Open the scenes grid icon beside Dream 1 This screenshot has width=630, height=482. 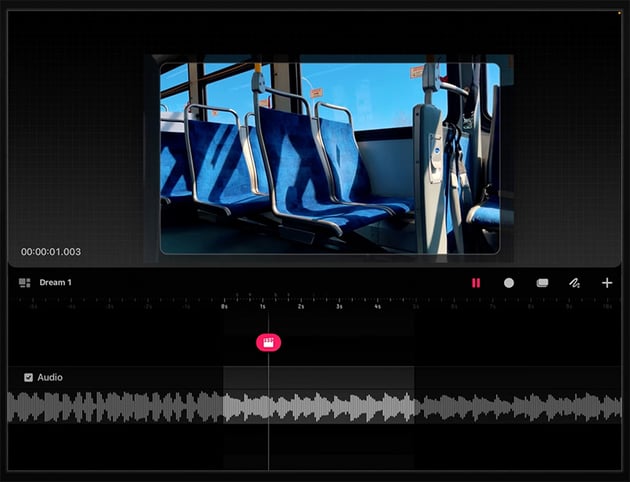coord(25,282)
